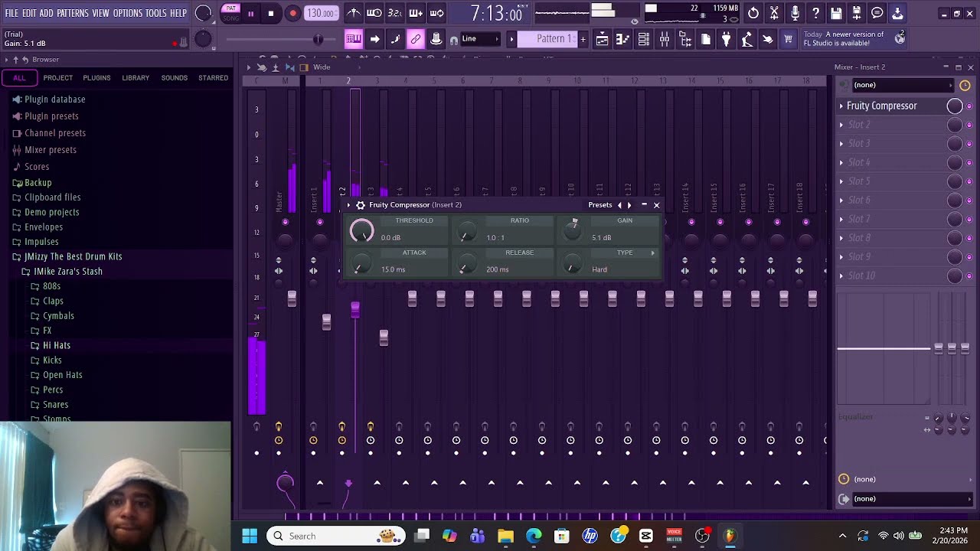Switch to the SOUNDS browser tab
This screenshot has height=551, width=980.
click(x=174, y=78)
